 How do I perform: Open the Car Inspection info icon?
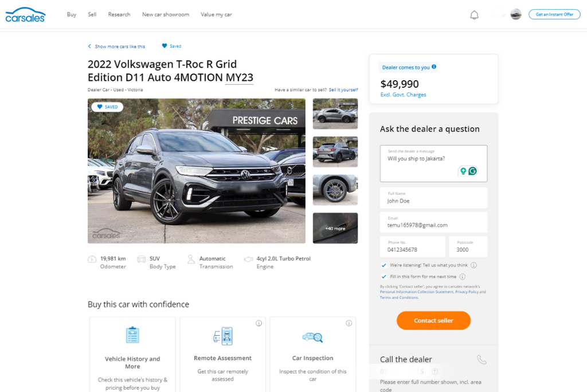click(x=349, y=323)
